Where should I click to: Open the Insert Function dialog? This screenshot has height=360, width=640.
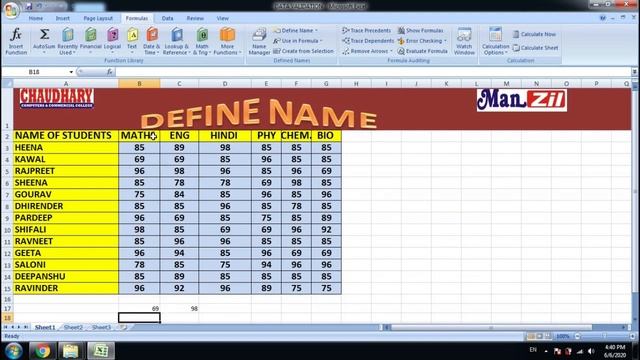click(16, 41)
